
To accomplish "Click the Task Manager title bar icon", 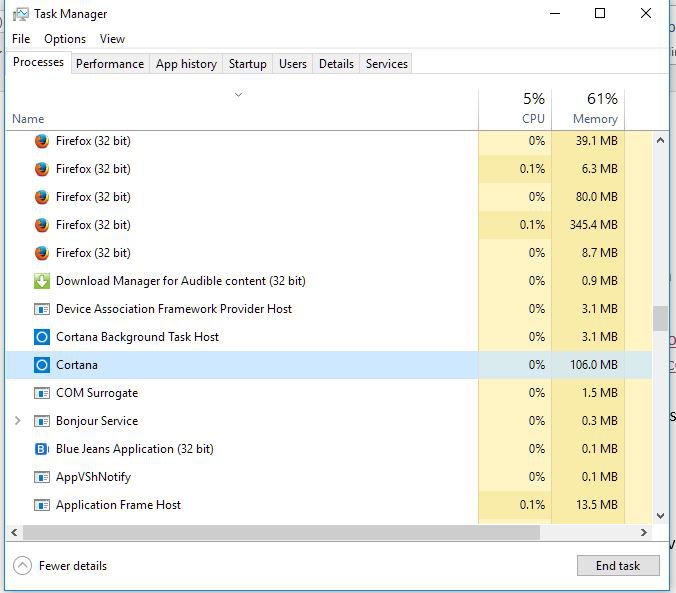I will click(20, 14).
